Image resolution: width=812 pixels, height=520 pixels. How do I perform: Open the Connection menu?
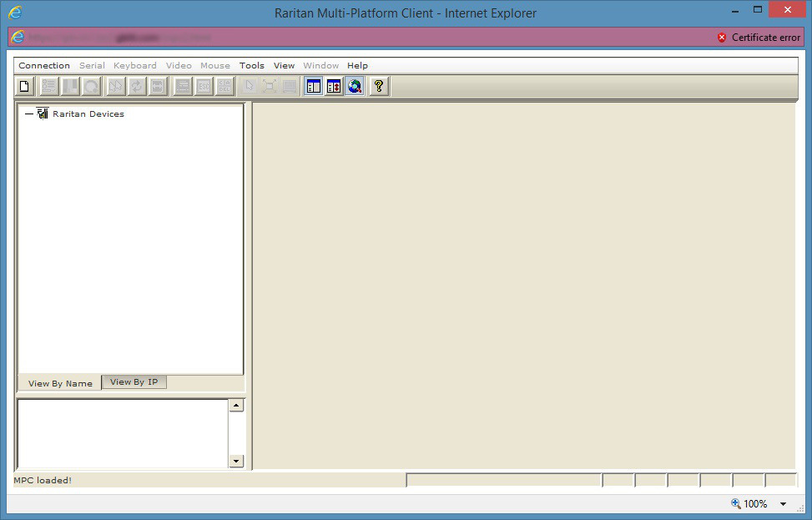44,65
